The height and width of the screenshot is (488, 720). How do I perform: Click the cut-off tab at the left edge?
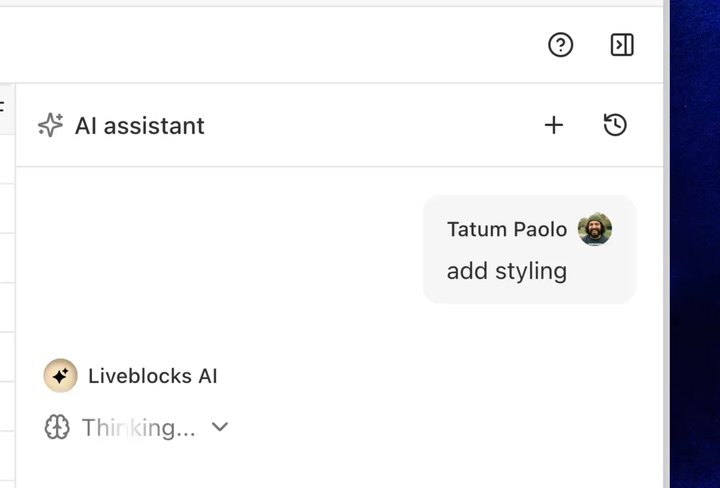5,109
